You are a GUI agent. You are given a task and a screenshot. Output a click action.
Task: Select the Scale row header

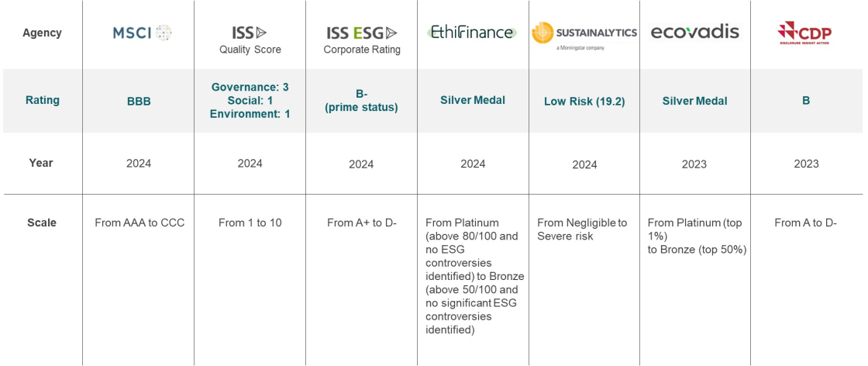42,223
